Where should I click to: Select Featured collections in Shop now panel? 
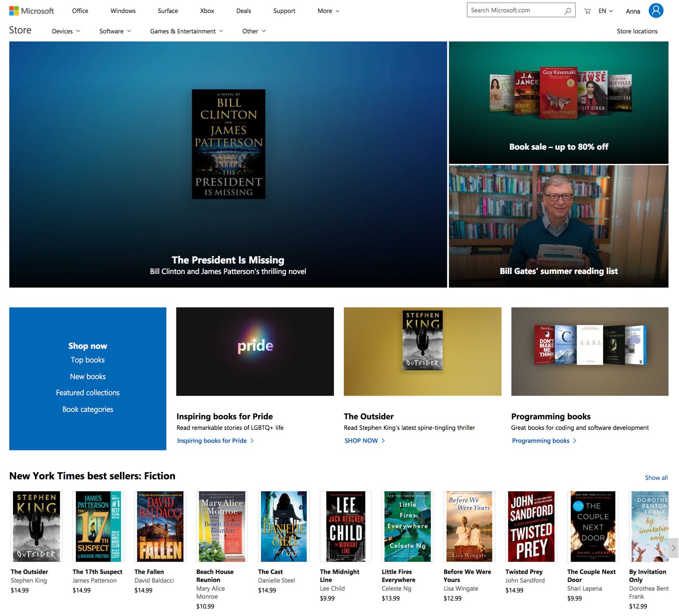(88, 393)
